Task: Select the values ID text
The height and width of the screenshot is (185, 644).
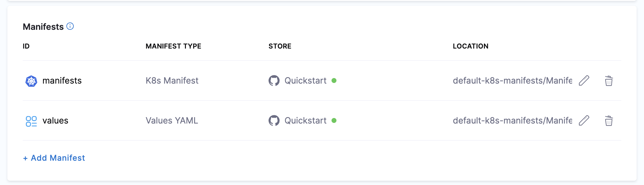Action: point(55,120)
